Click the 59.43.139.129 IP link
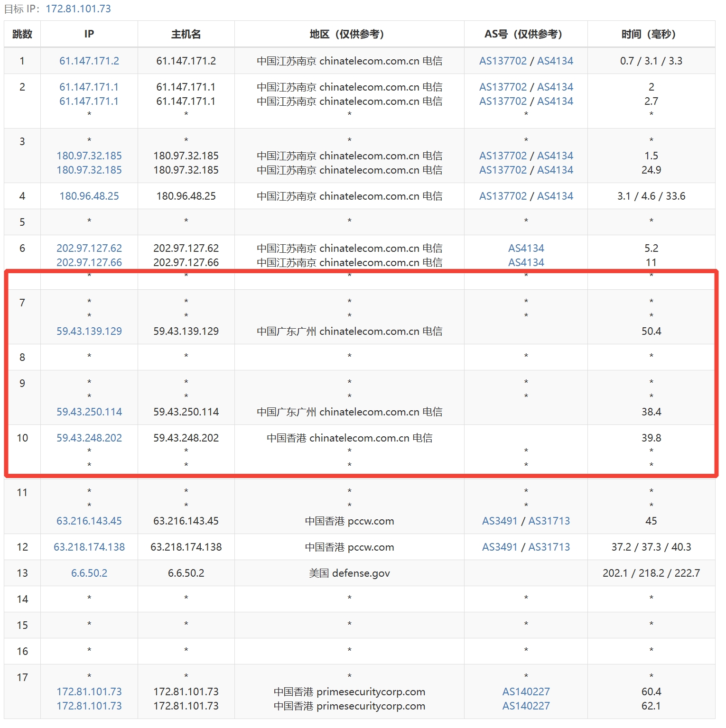This screenshot has width=726, height=728. pyautogui.click(x=89, y=331)
